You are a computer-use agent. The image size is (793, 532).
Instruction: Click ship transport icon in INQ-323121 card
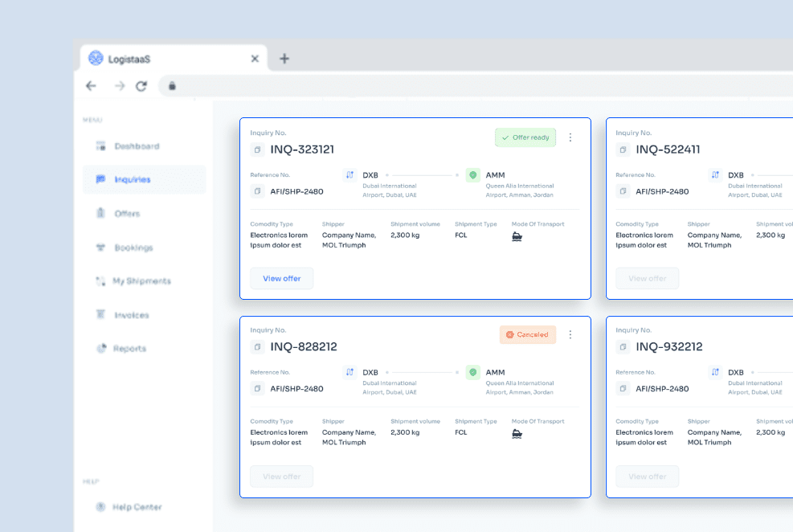coord(517,236)
